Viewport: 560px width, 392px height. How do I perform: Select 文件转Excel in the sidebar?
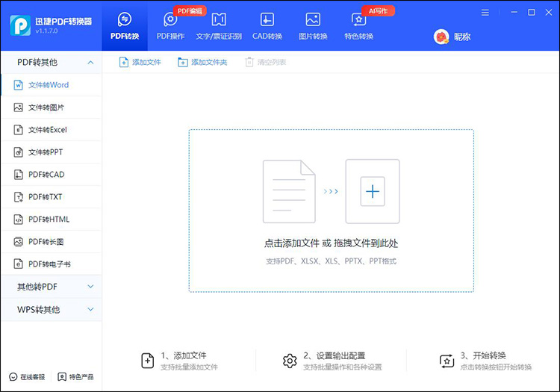47,130
